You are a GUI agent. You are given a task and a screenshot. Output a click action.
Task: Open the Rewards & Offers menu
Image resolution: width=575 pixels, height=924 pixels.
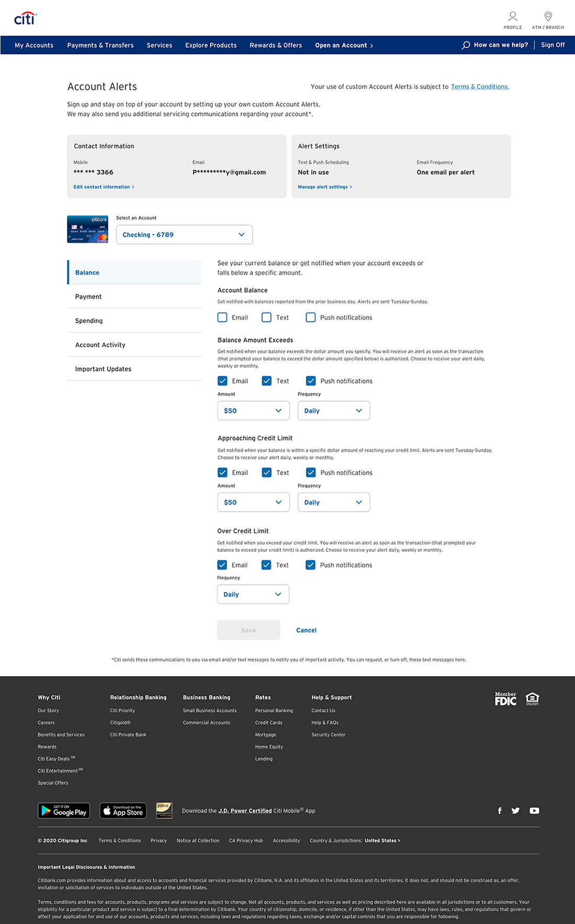point(276,45)
